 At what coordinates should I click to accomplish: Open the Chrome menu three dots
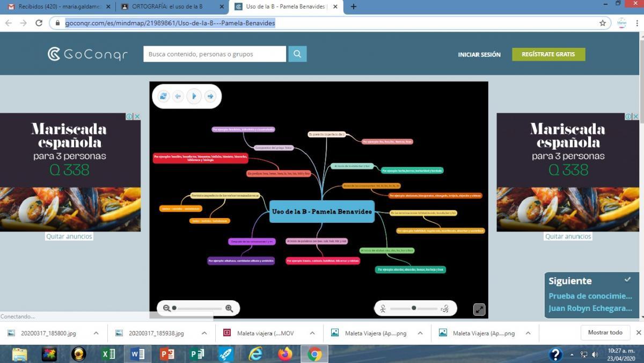[x=637, y=23]
